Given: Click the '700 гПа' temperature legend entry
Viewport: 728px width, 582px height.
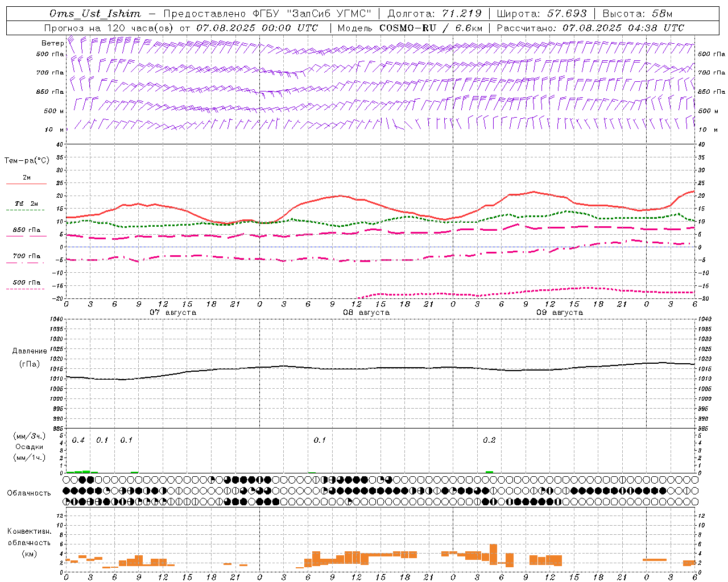Looking at the screenshot, I should pos(26,256).
